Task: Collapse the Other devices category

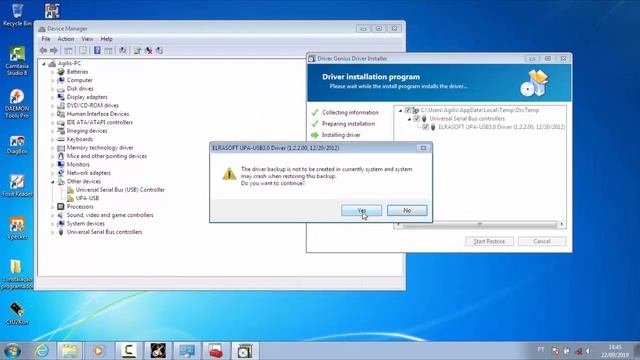Action: 53,182
